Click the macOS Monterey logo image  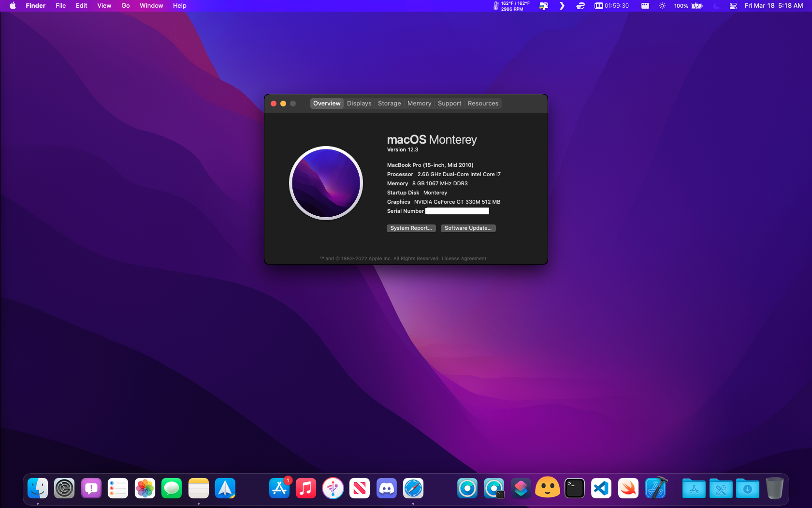click(x=326, y=183)
